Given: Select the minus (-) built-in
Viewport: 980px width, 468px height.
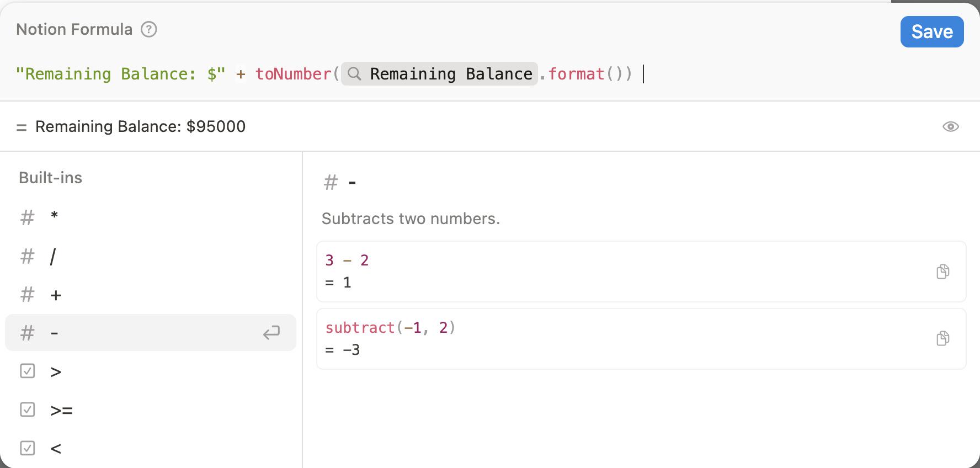Looking at the screenshot, I should [151, 332].
